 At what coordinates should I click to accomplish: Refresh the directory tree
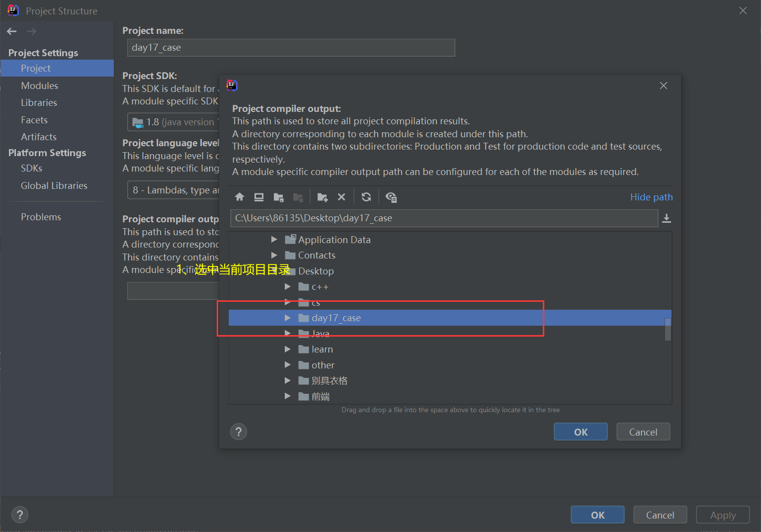366,197
